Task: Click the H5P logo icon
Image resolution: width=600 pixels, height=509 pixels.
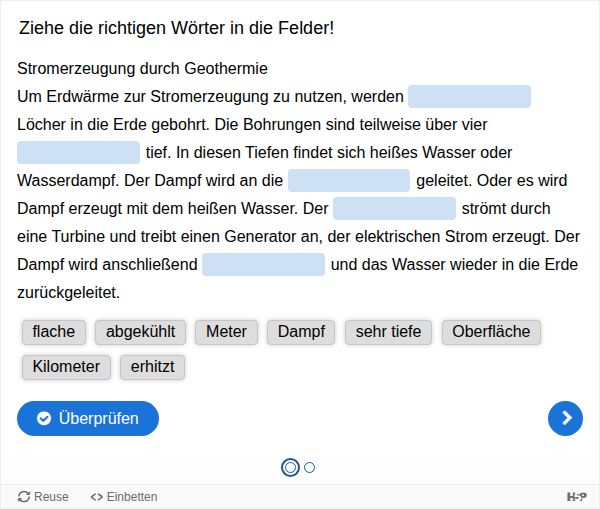Action: pos(577,496)
